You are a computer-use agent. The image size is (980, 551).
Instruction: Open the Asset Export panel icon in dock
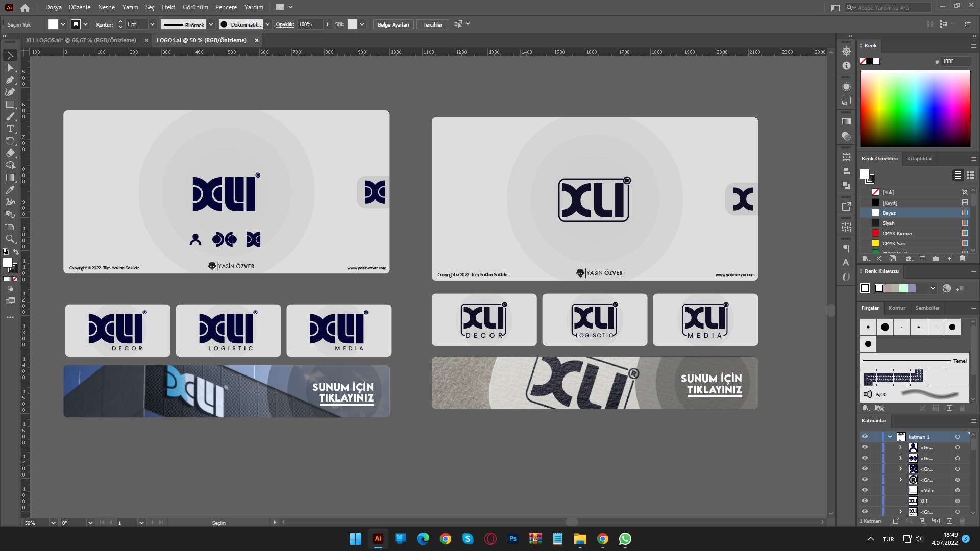[x=846, y=206]
